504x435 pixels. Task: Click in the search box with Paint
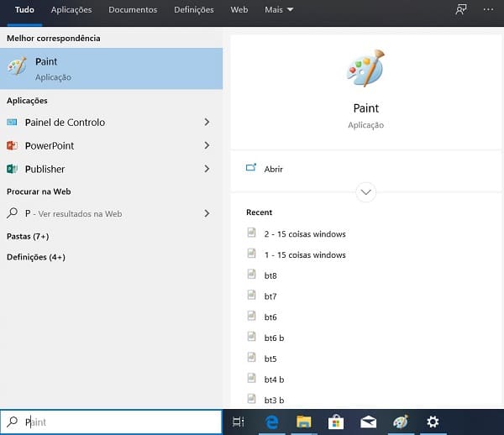tap(111, 422)
